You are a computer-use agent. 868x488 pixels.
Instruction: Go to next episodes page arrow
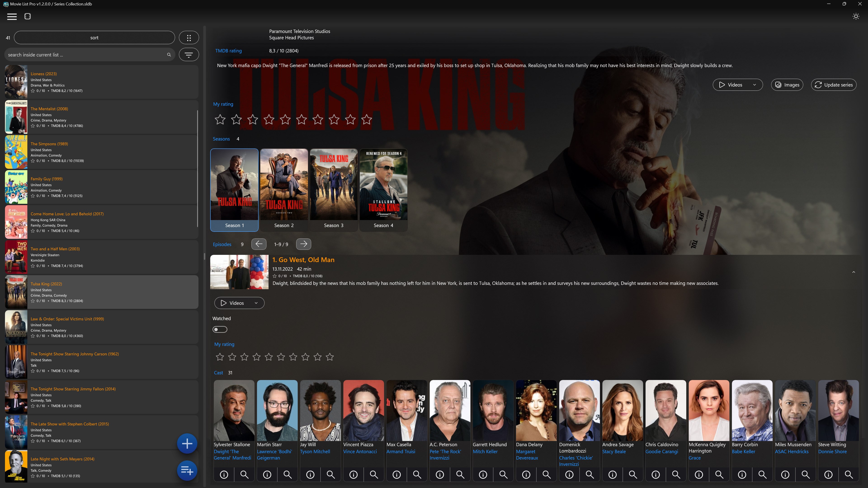(304, 244)
